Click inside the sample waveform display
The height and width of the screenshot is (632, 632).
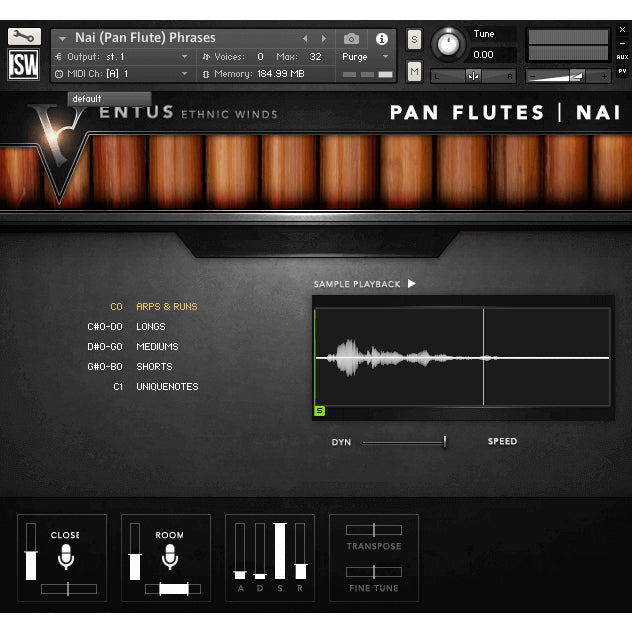tap(462, 357)
